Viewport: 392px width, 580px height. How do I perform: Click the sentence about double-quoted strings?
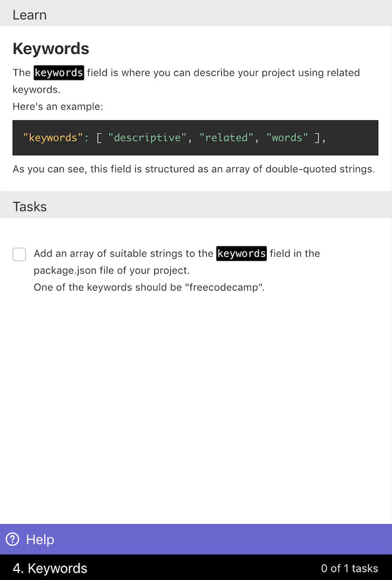pos(194,169)
